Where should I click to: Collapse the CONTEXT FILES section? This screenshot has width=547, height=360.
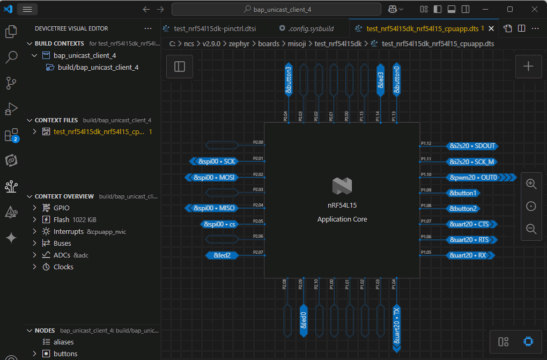coord(30,120)
